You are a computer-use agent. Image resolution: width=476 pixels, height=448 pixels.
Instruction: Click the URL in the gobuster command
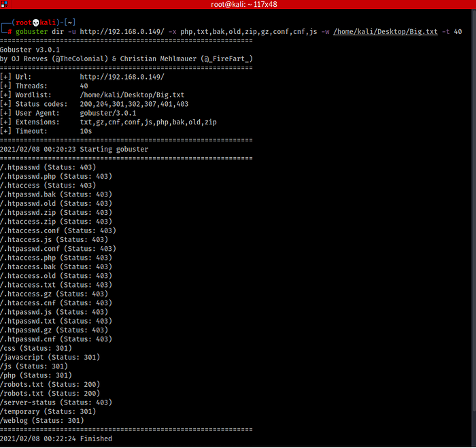click(121, 32)
